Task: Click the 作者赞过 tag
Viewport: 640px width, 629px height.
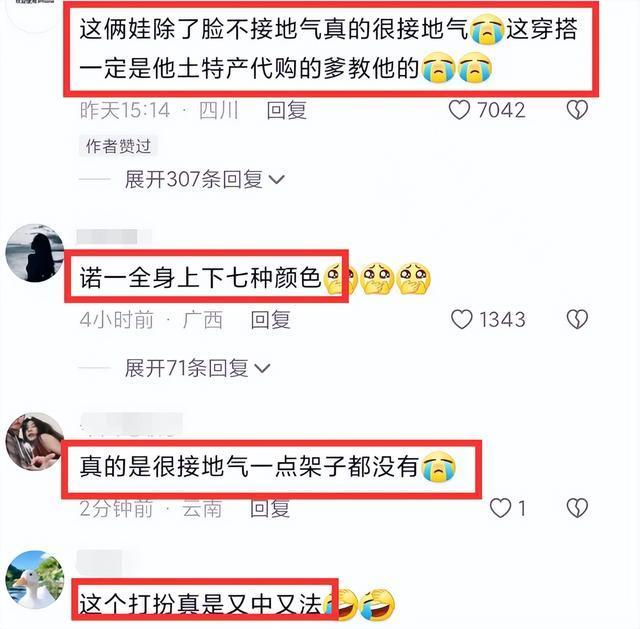Action: (x=118, y=146)
